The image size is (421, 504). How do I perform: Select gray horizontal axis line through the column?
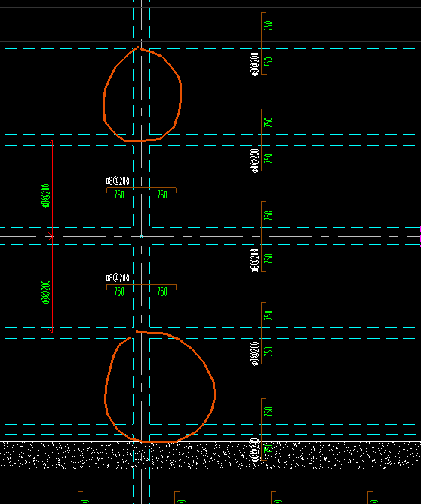tap(210, 237)
